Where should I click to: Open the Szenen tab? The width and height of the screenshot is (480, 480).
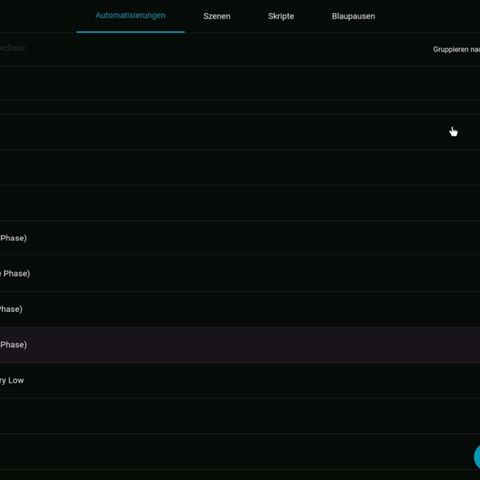[x=217, y=16]
